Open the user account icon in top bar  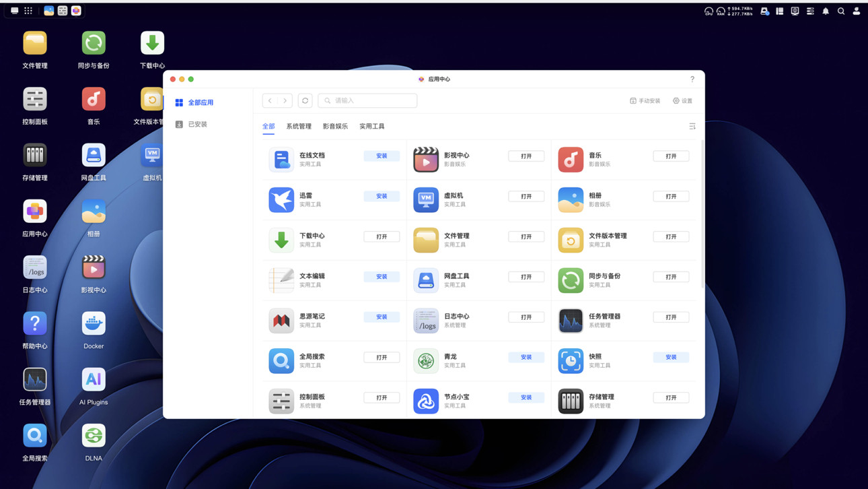tap(857, 11)
